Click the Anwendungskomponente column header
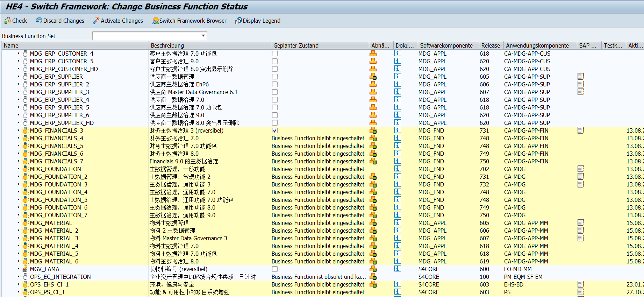The width and height of the screenshot is (644, 297). pyautogui.click(x=540, y=45)
